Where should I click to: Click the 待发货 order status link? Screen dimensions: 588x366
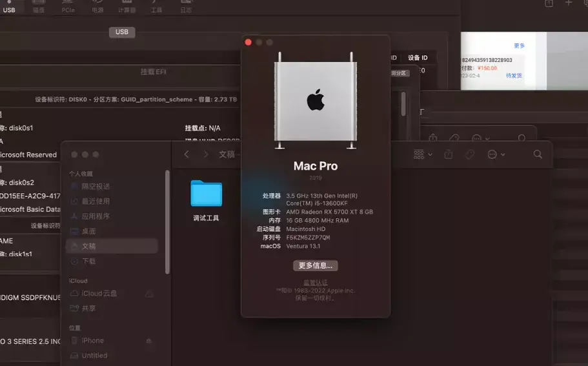[514, 76]
